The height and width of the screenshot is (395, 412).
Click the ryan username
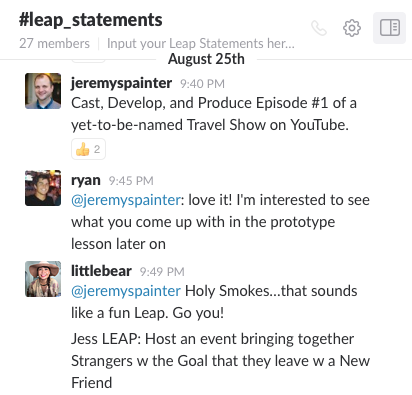click(86, 180)
